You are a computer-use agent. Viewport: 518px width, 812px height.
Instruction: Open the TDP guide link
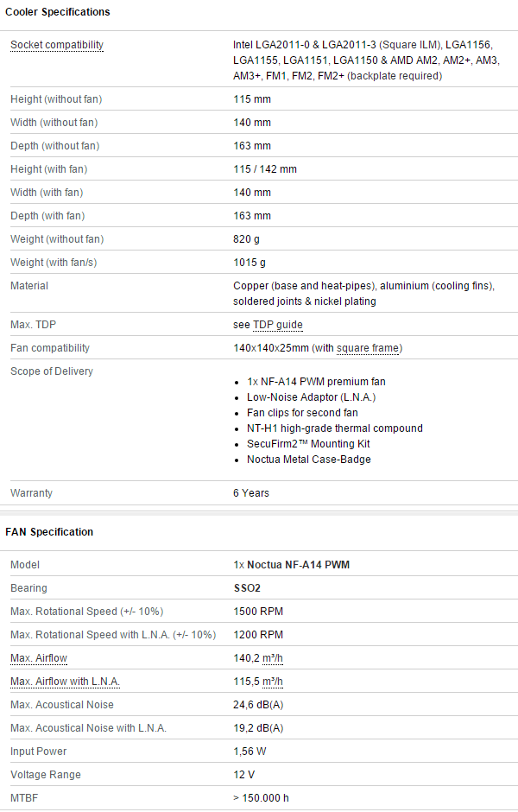[x=278, y=325]
